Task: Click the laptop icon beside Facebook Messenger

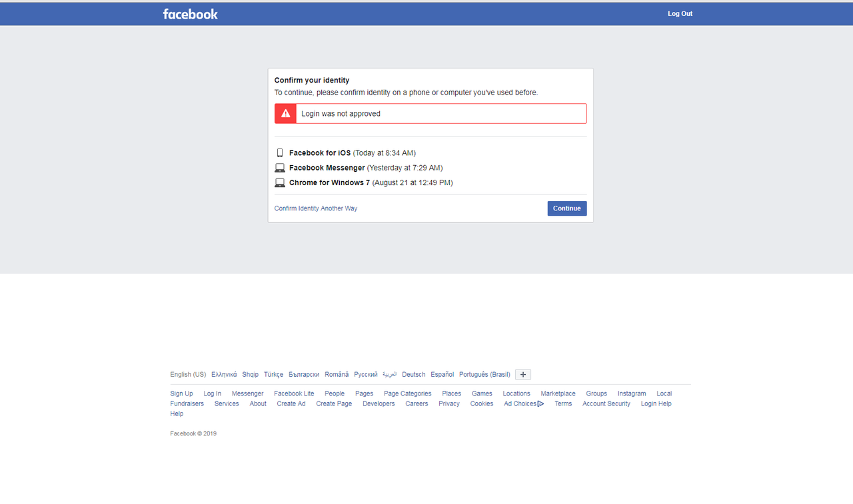Action: (x=280, y=168)
